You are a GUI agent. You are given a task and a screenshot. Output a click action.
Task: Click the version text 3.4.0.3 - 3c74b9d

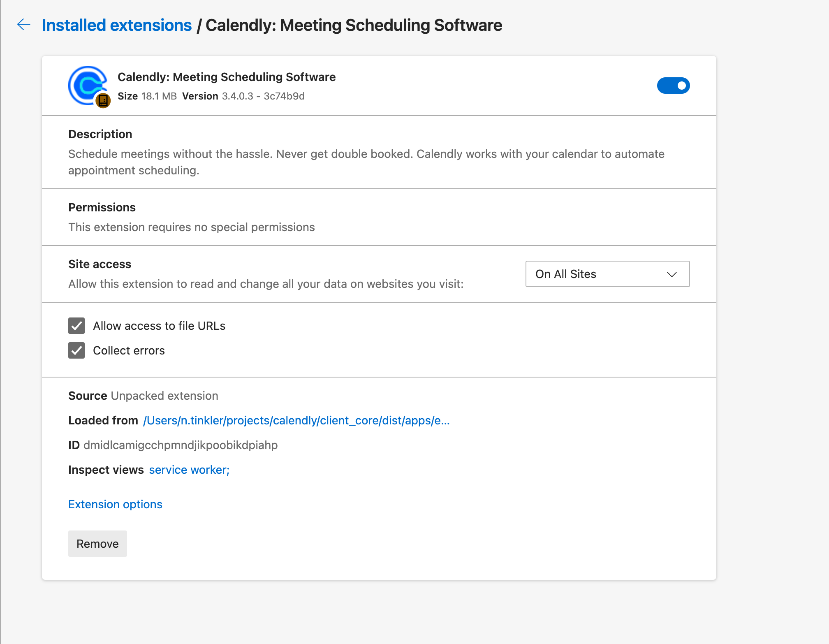[263, 96]
